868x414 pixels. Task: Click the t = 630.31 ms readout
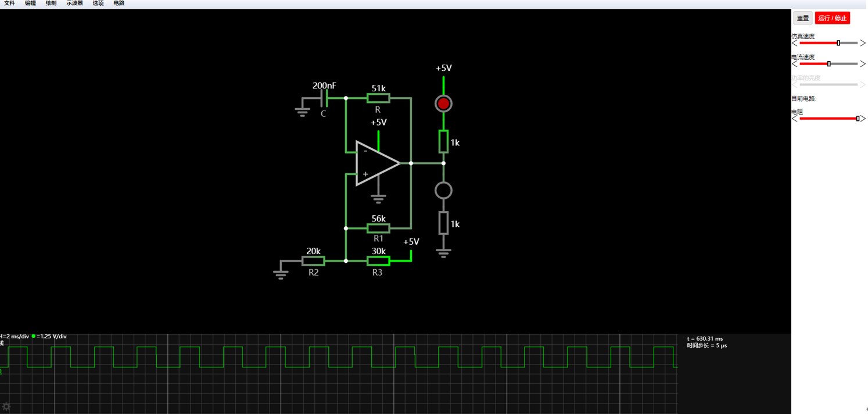[705, 338]
